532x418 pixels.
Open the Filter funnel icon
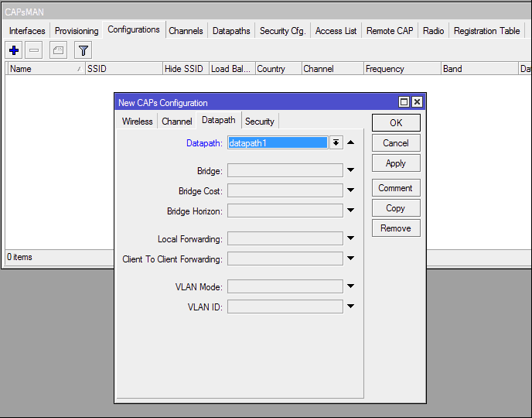(83, 50)
